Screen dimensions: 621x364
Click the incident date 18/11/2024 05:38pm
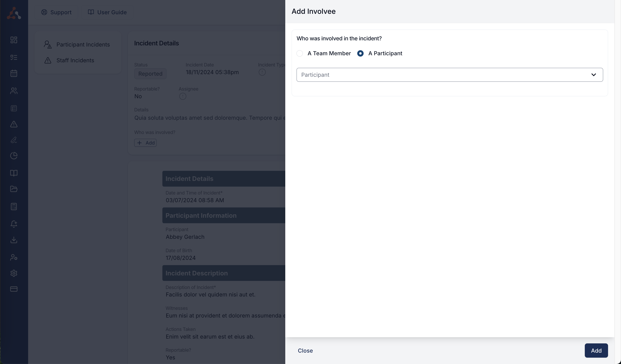pos(212,72)
